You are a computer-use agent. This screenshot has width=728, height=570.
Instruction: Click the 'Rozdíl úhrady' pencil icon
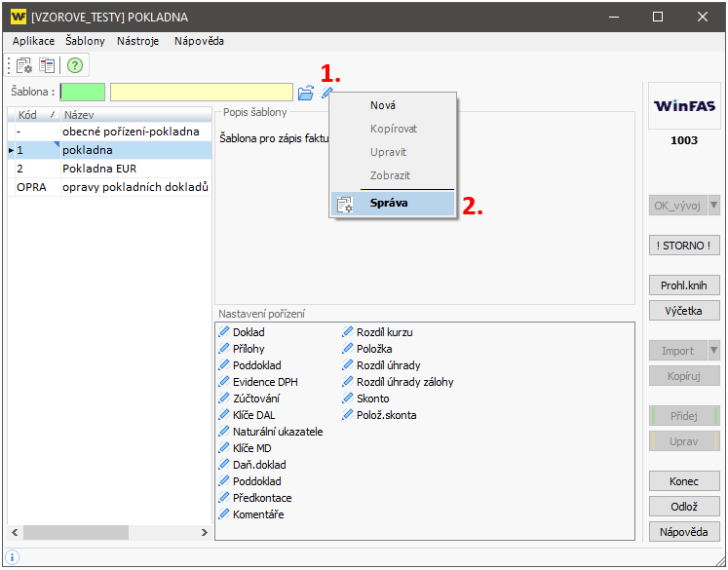click(348, 364)
